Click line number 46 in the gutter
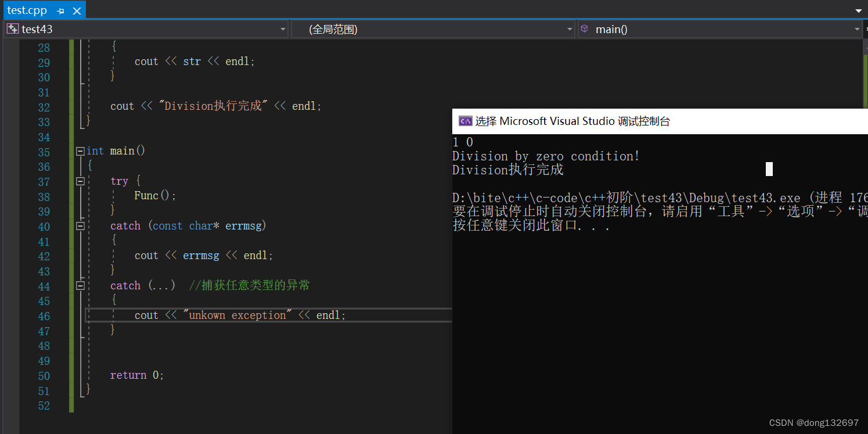This screenshot has width=868, height=434. [44, 316]
